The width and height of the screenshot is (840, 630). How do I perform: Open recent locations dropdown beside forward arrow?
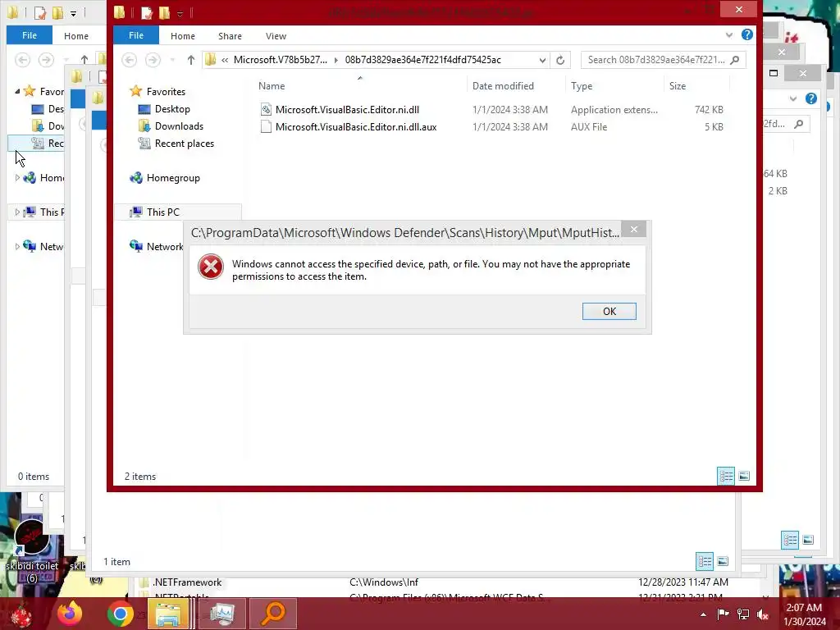point(172,60)
